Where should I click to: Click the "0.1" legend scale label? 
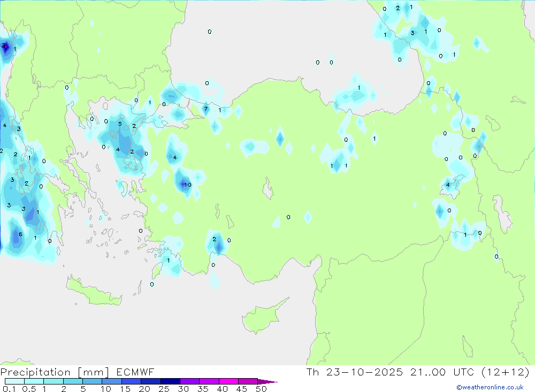(x=9, y=389)
